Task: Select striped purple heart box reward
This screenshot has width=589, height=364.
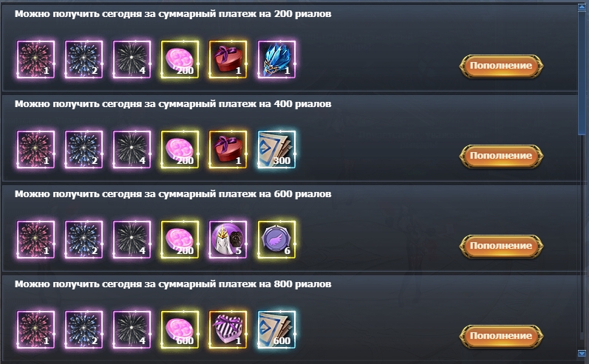Action: [x=228, y=329]
